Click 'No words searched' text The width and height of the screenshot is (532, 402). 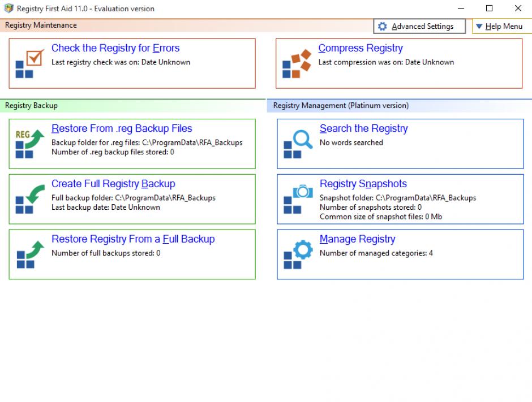[x=351, y=142]
